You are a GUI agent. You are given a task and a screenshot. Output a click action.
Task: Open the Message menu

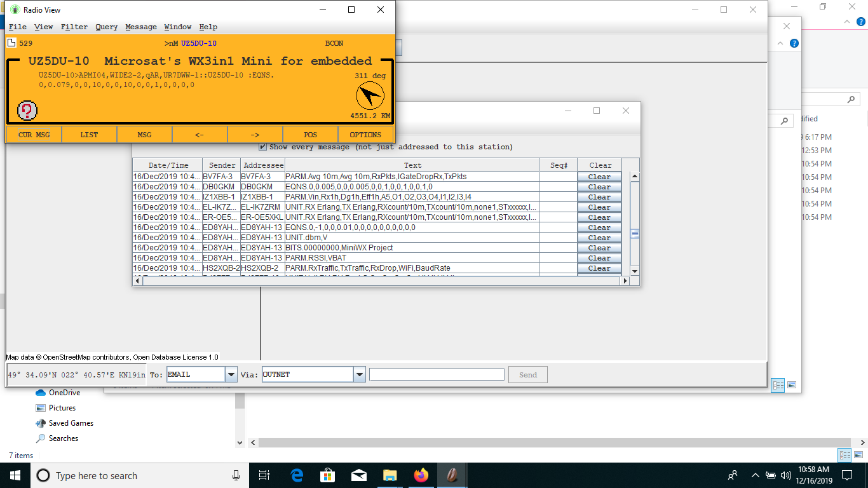click(x=141, y=27)
